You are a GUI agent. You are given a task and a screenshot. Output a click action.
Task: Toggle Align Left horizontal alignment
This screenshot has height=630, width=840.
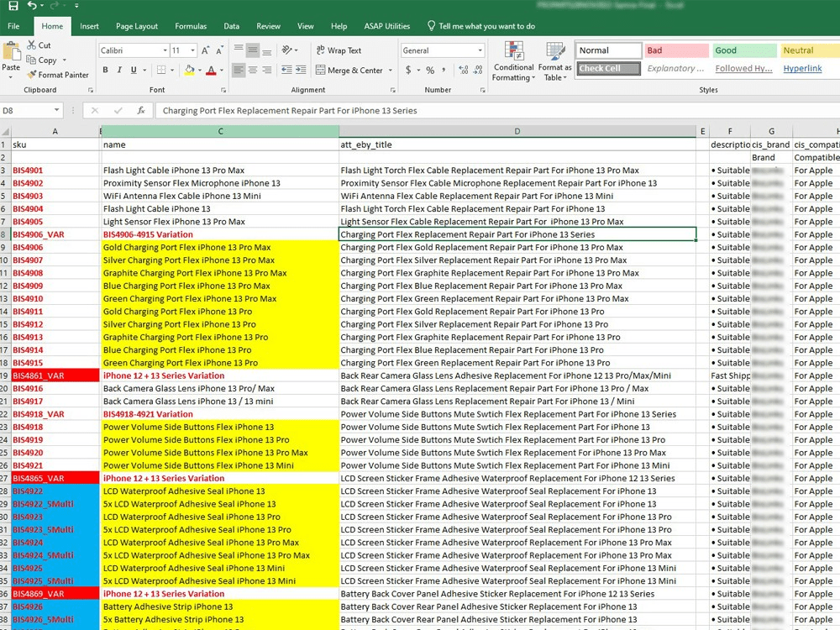(239, 70)
